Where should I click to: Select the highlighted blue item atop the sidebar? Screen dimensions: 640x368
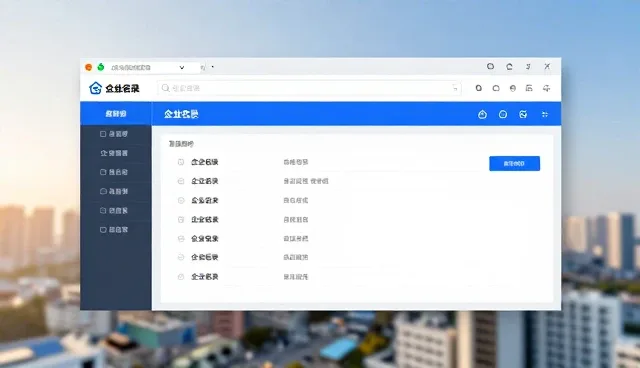[116, 114]
